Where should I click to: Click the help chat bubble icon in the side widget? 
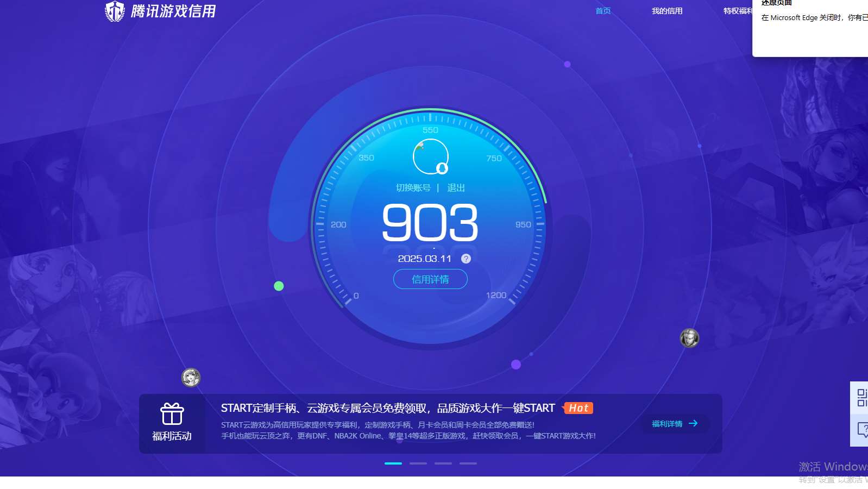(862, 430)
